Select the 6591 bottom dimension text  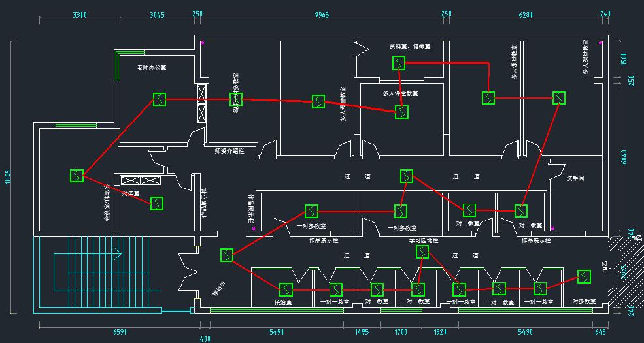coord(119,333)
